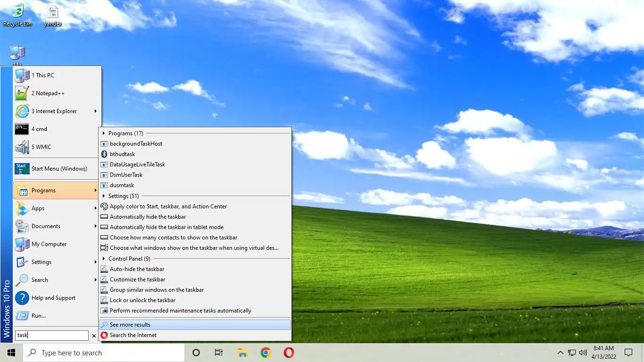Open Choose what windows show on taskbar result

click(x=195, y=248)
